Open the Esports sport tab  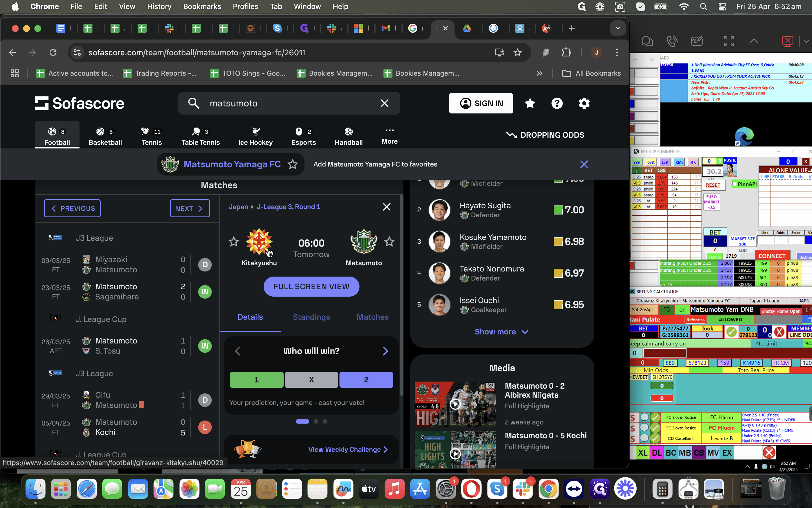coord(304,136)
